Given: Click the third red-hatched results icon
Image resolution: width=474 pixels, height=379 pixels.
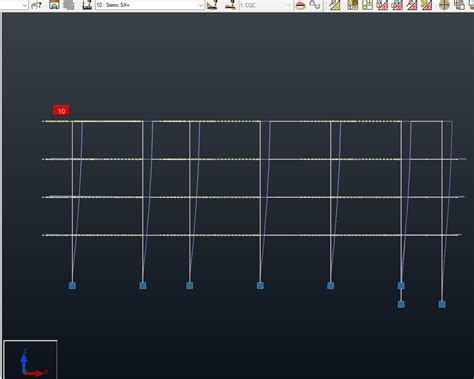Looking at the screenshot, I should [x=412, y=5].
